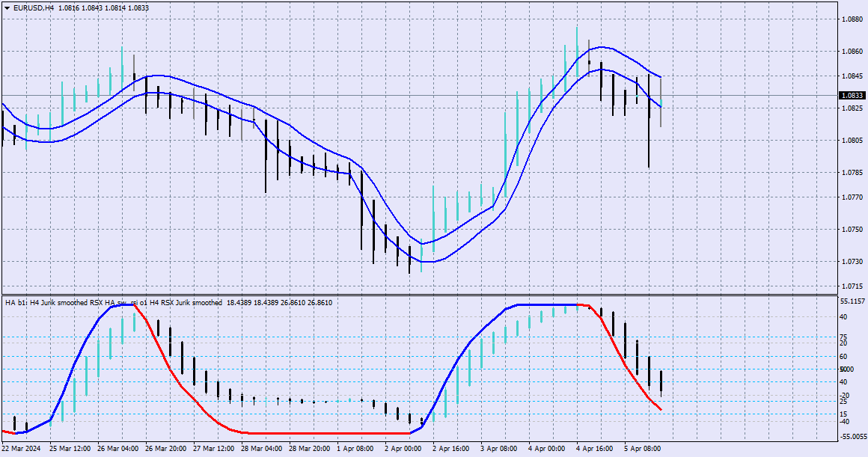Click the OHLC values 1.0816 1.0843 1.0814 1.0833
Screen dimensions: 868x457
(103, 8)
